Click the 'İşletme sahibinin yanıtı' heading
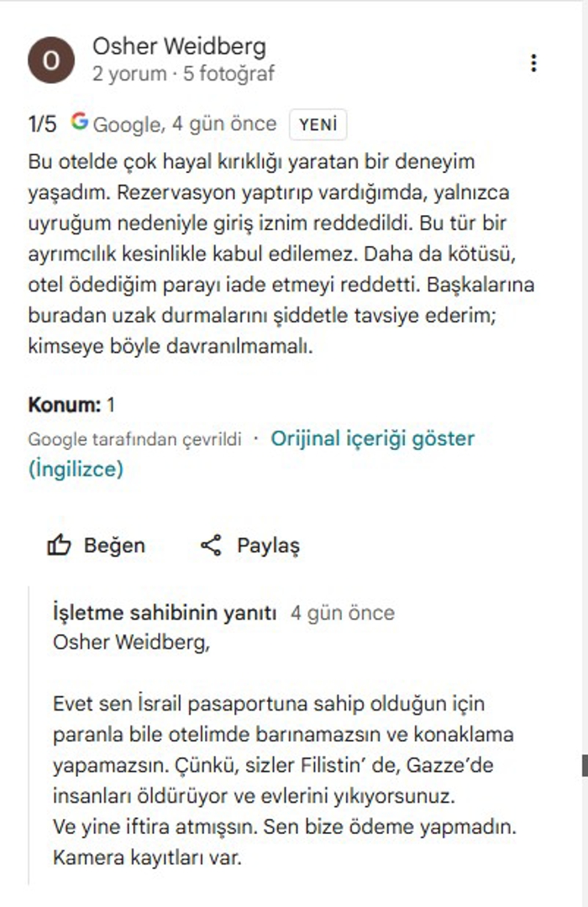Screen dimensions: 588x907 click(x=164, y=613)
